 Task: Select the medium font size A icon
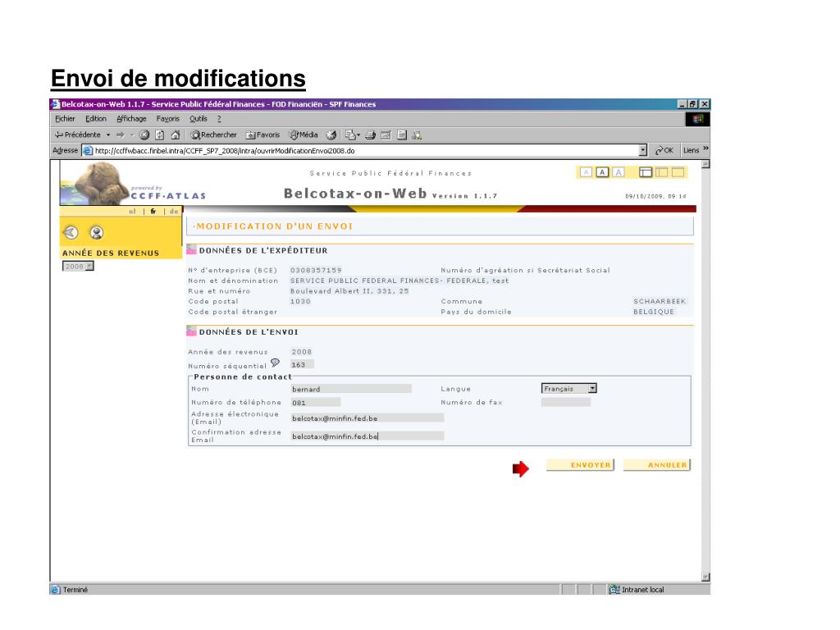(602, 172)
